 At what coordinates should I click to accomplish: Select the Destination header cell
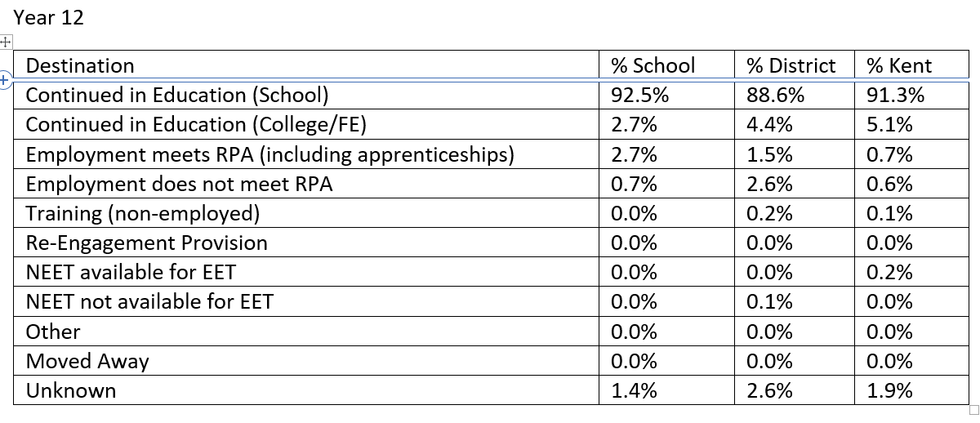click(306, 65)
